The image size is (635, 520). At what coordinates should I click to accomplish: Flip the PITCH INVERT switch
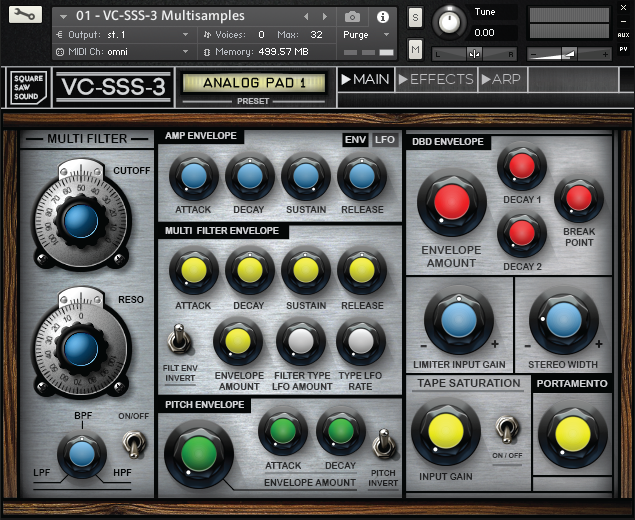click(383, 444)
